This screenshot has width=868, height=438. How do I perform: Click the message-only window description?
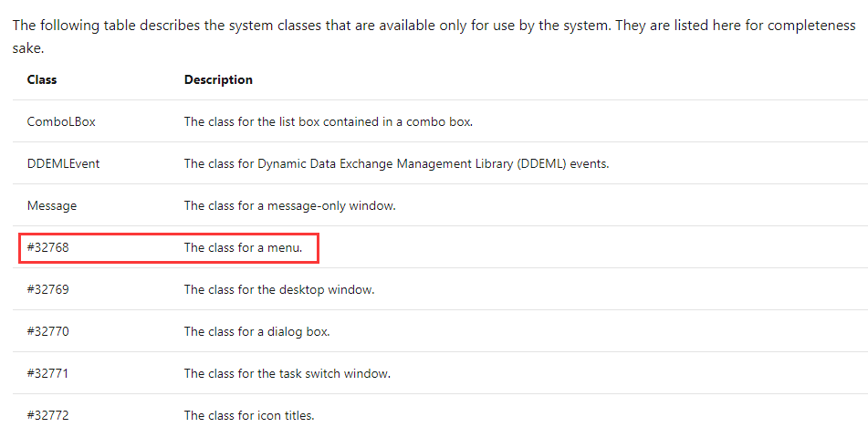289,205
